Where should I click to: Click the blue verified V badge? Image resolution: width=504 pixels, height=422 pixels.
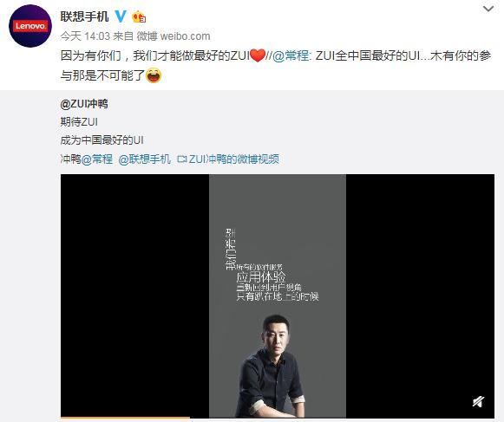[121, 16]
